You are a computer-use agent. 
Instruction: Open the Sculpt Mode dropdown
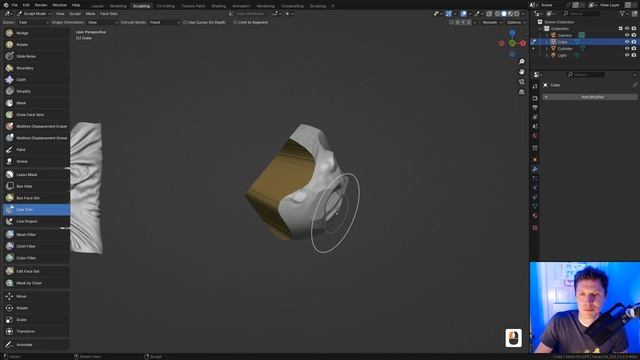pos(34,14)
